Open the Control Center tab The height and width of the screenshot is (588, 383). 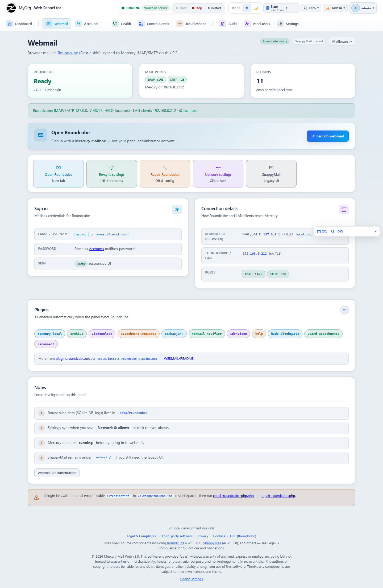(154, 24)
